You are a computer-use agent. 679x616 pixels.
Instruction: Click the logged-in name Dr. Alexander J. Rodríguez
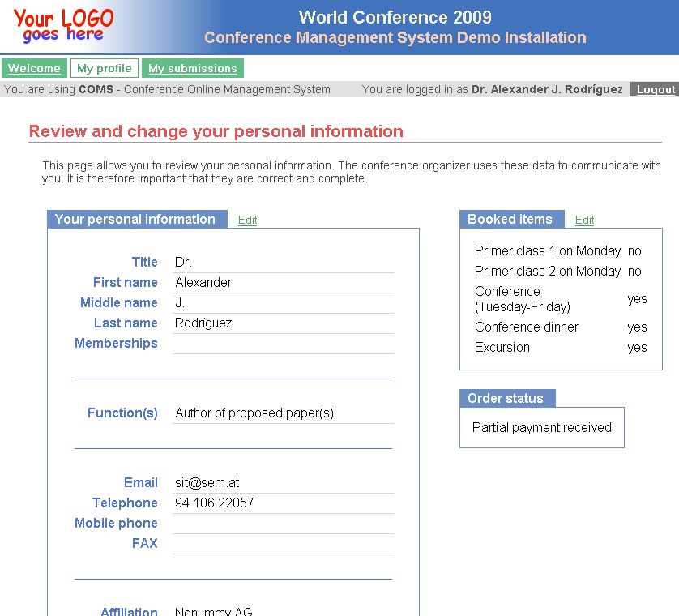(547, 90)
